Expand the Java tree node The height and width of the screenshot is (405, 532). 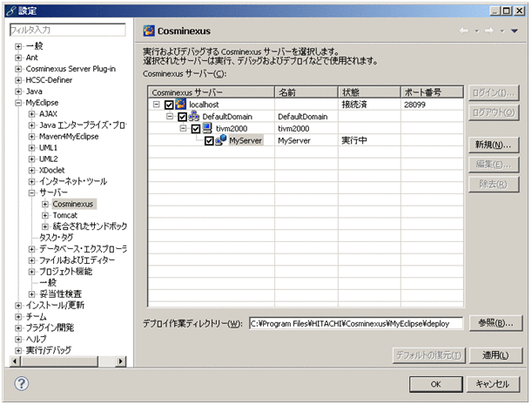[x=18, y=91]
